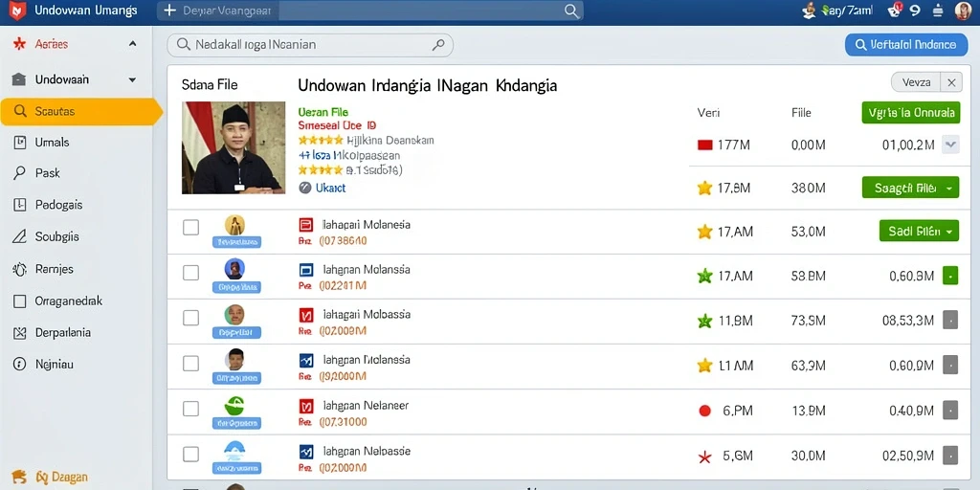Viewport: 980px width, 490px height.
Task: Open the Saagch Filie dropdown button
Action: pyautogui.click(x=910, y=188)
